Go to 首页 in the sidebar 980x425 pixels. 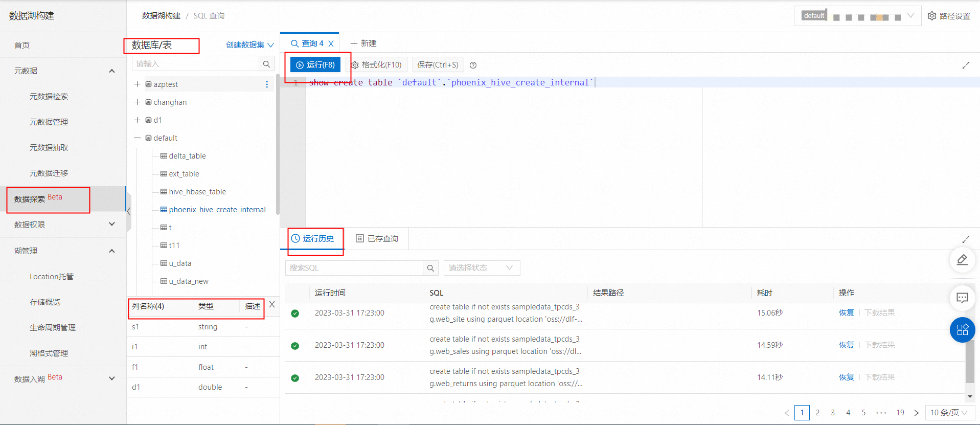click(x=22, y=45)
